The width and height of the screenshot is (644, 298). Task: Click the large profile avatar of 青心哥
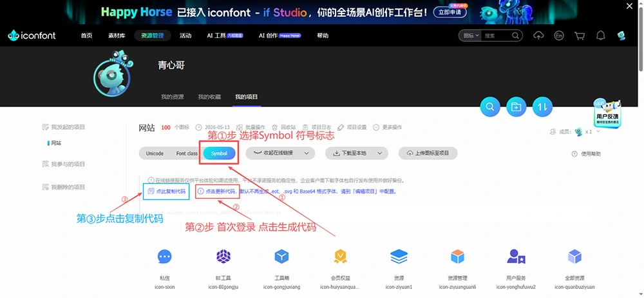[x=113, y=75]
